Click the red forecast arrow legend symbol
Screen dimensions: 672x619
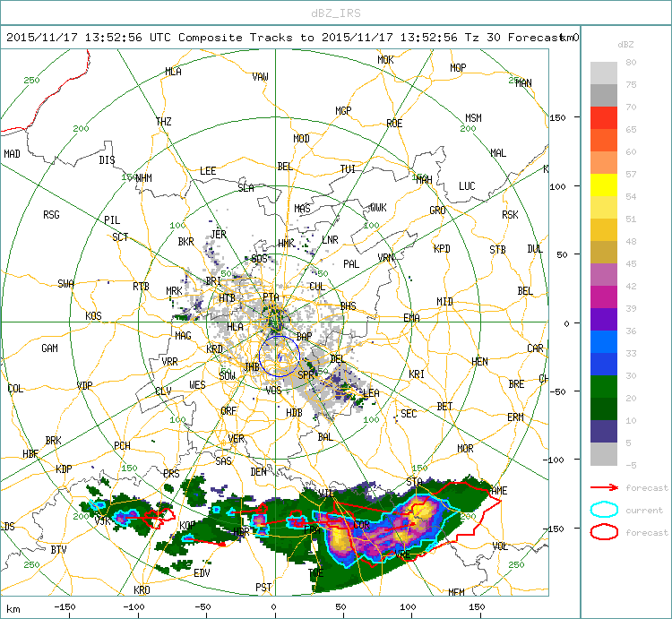pyautogui.click(x=604, y=487)
